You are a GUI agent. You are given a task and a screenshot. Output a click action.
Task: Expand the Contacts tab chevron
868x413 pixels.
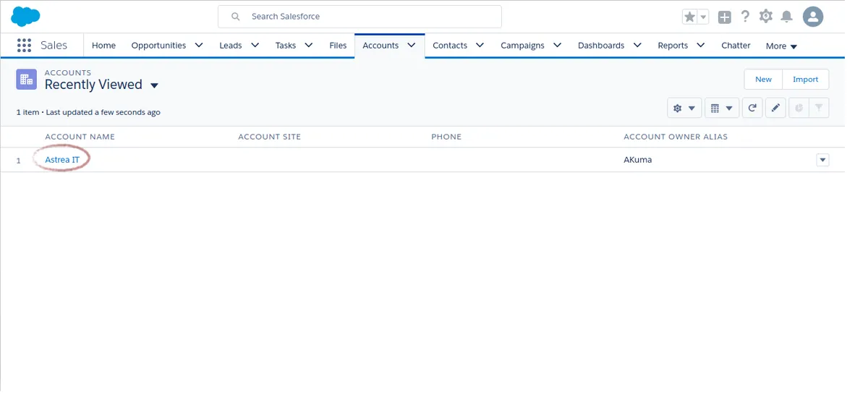(x=480, y=45)
